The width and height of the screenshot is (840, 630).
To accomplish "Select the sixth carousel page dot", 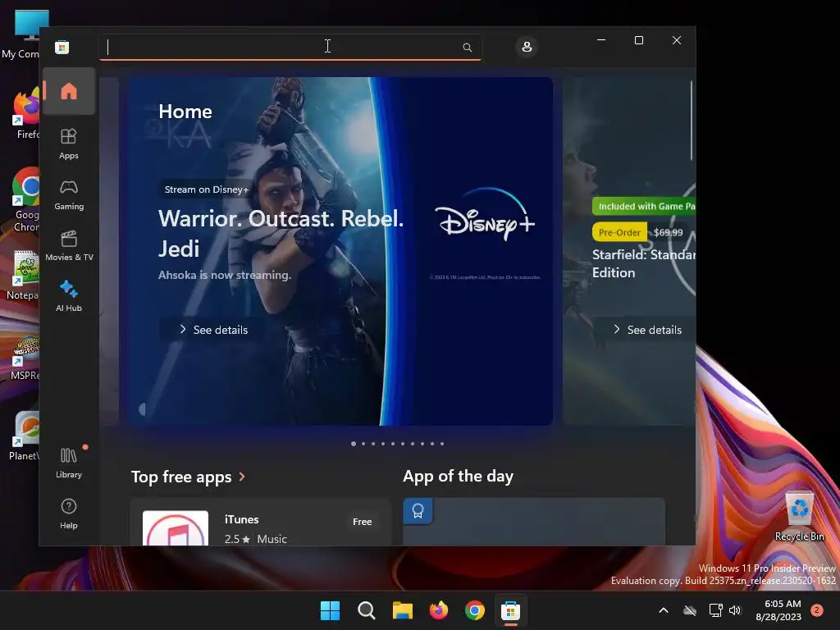I will coord(403,444).
